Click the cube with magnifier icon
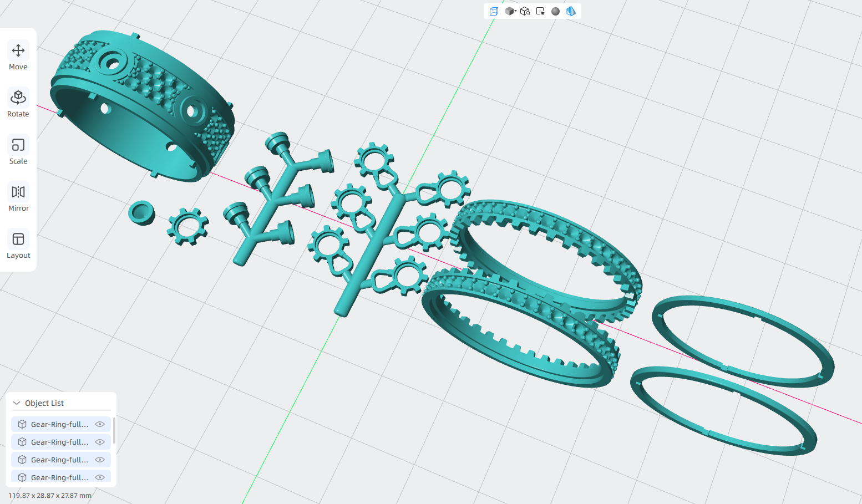 click(x=525, y=11)
